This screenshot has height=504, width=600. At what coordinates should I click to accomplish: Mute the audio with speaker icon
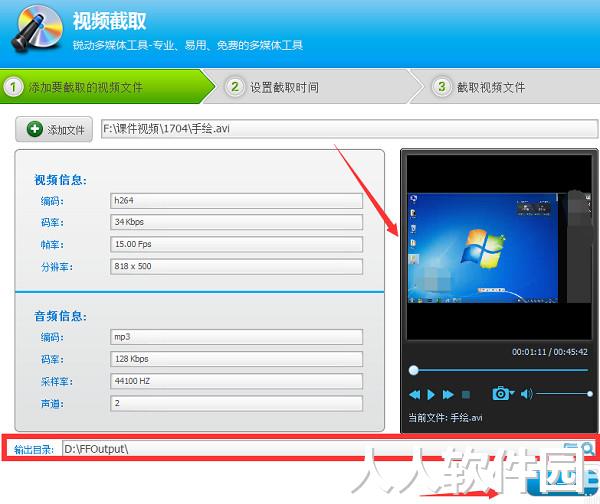coord(527,394)
